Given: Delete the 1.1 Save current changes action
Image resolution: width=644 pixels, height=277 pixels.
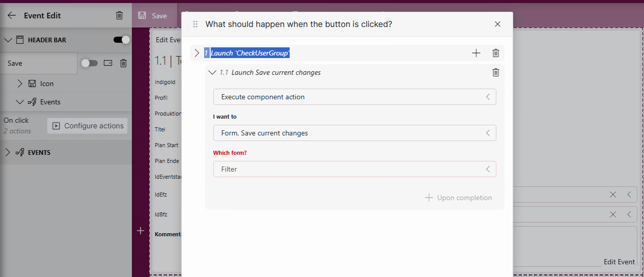Looking at the screenshot, I should click(495, 72).
